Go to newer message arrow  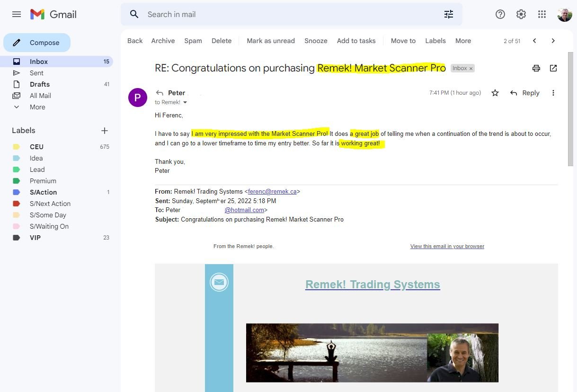[534, 41]
